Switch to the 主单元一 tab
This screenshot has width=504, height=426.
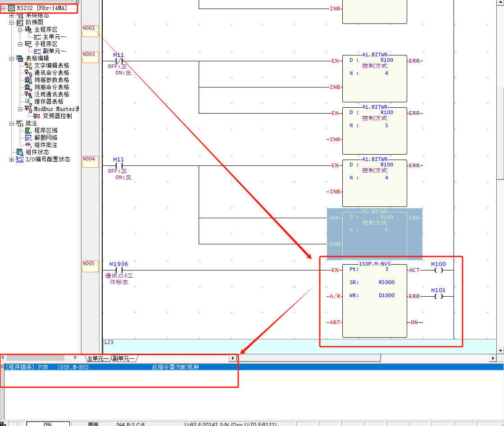pyautogui.click(x=97, y=358)
